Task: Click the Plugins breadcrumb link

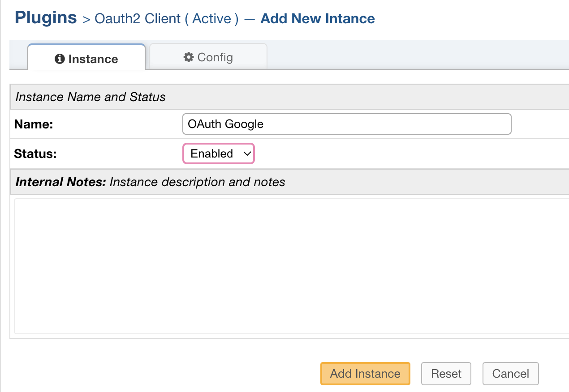Action: pyautogui.click(x=46, y=17)
